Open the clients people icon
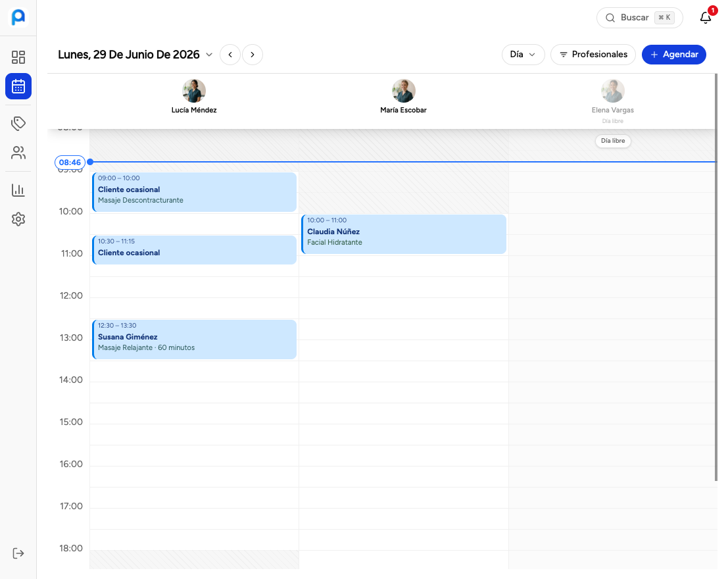728x579 pixels. [x=18, y=153]
